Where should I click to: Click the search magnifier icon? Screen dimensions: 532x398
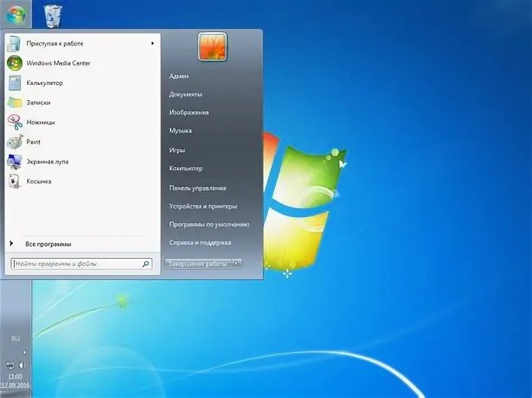(x=145, y=263)
